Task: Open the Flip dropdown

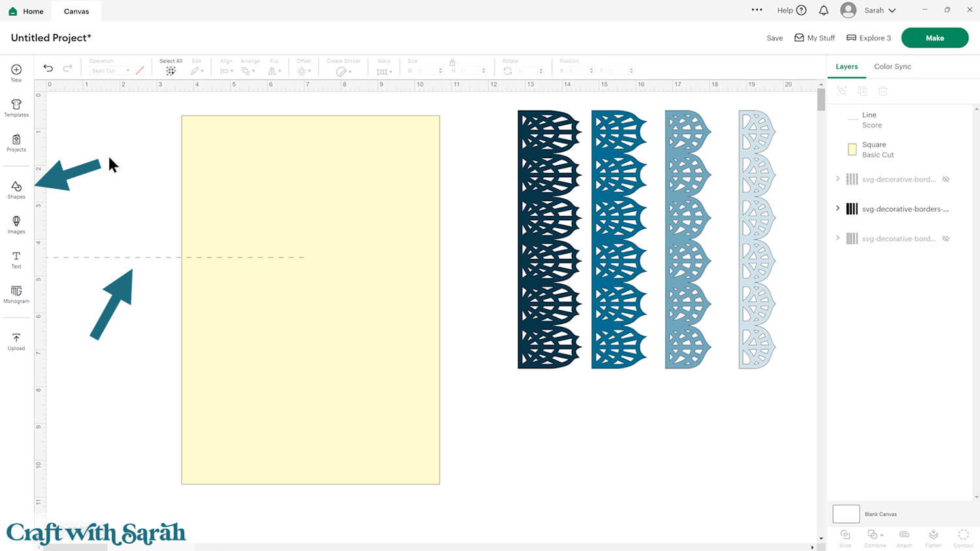Action: tap(274, 71)
